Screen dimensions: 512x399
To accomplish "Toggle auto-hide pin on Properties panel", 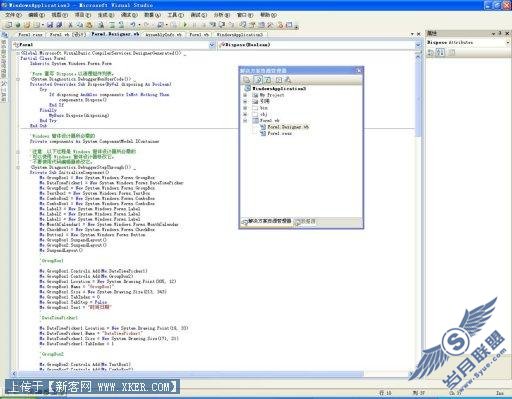I will point(500,33).
